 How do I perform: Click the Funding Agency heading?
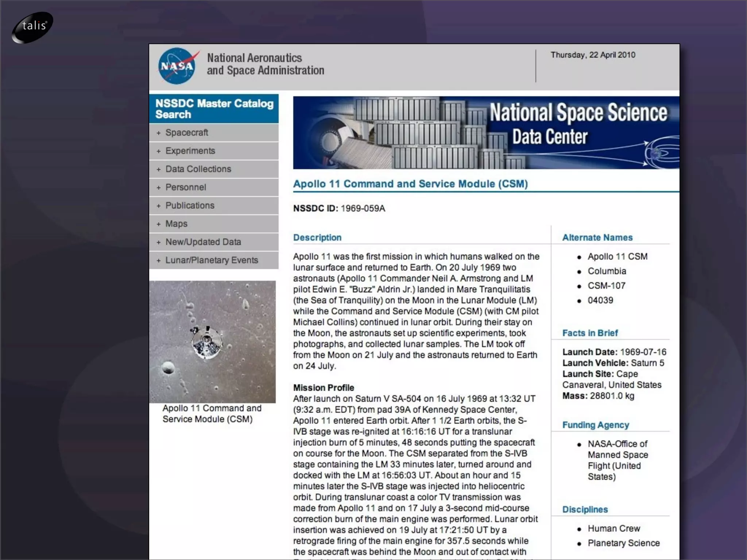click(x=595, y=425)
